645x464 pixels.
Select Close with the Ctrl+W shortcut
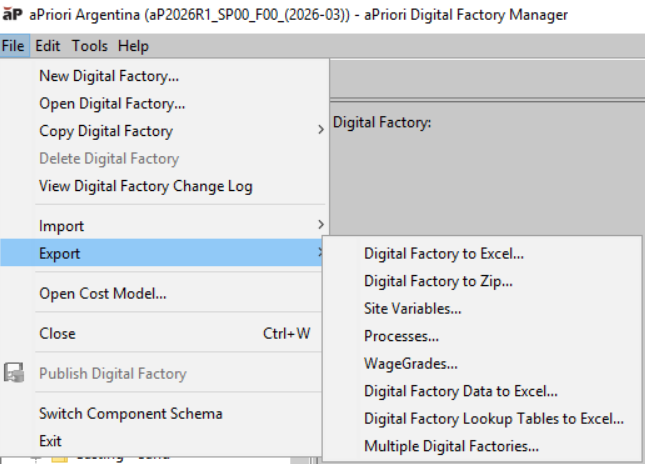[x=162, y=333]
